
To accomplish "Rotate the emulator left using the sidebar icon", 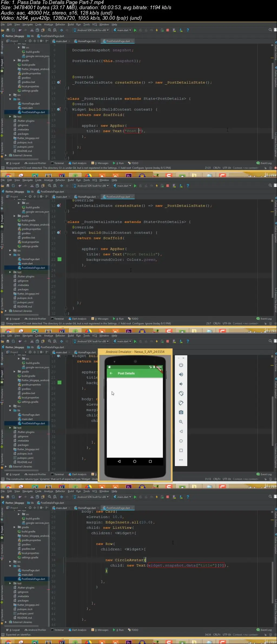I will (x=181, y=393).
